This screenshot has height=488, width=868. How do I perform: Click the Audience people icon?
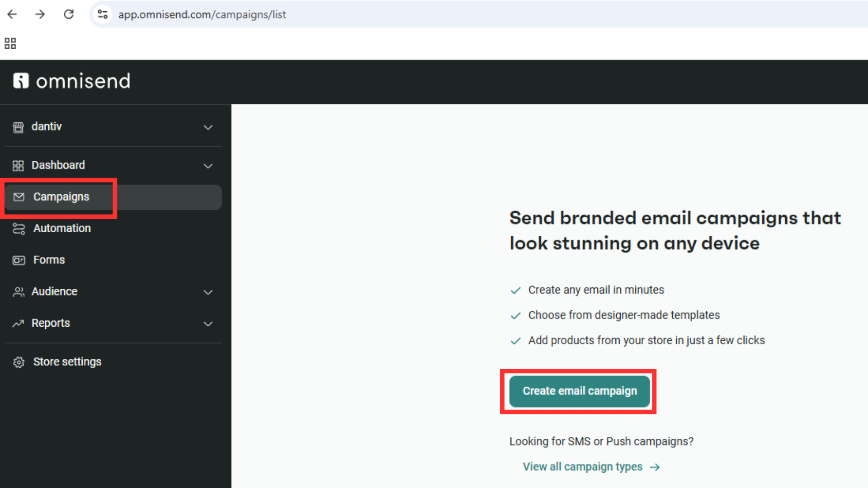(19, 292)
